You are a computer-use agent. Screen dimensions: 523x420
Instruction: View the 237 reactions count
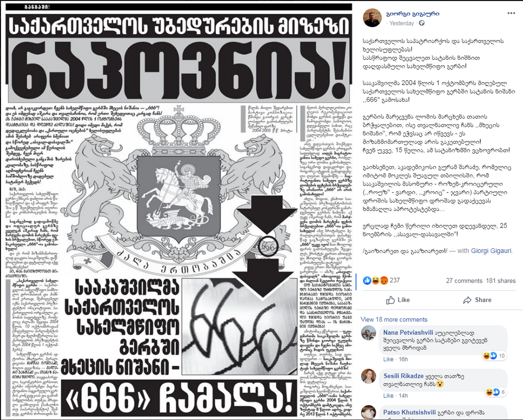(395, 281)
